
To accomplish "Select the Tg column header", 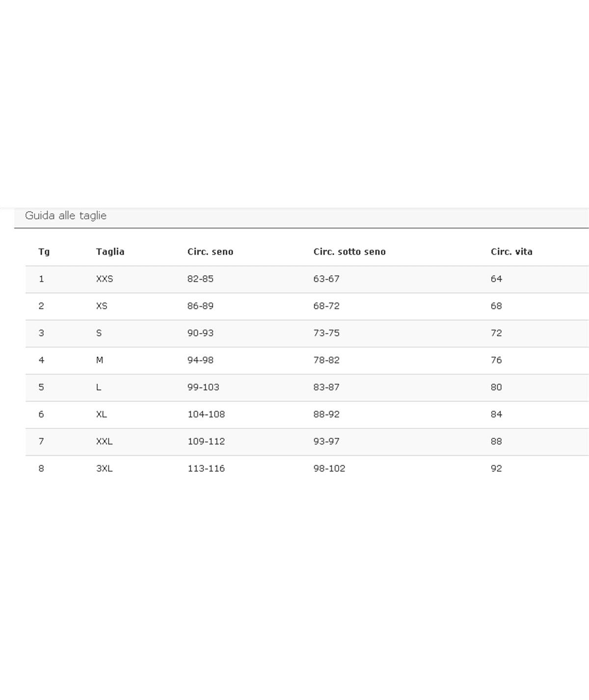I will coord(44,252).
